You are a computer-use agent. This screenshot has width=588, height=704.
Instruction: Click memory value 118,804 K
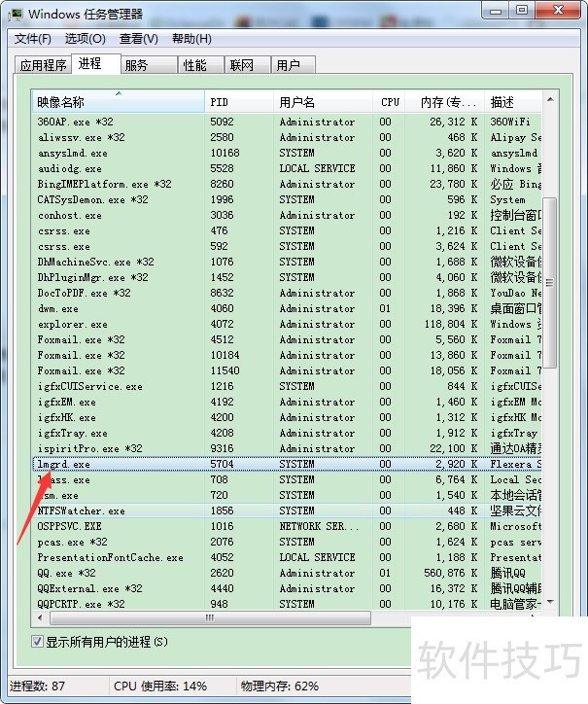tap(450, 324)
